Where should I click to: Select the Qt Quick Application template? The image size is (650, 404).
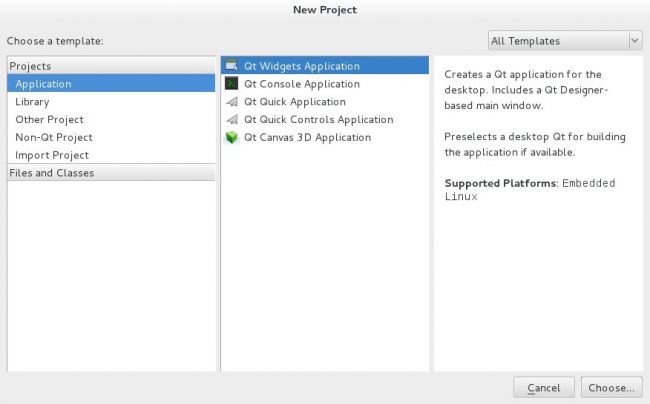coord(295,102)
